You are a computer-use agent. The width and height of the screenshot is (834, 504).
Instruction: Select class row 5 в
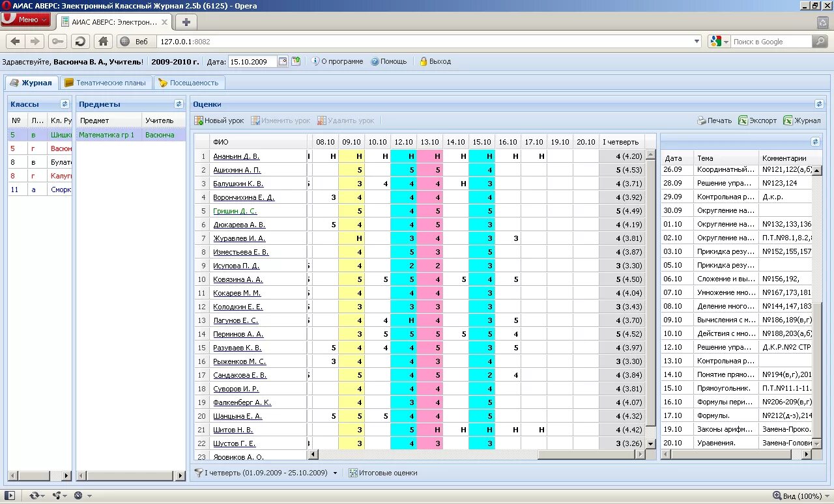coord(40,135)
